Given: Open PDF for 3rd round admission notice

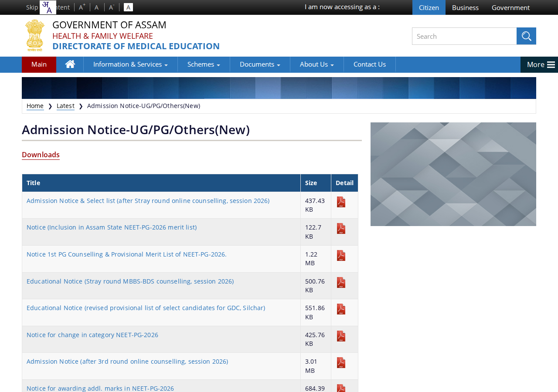Looking at the screenshot, I should point(341,363).
